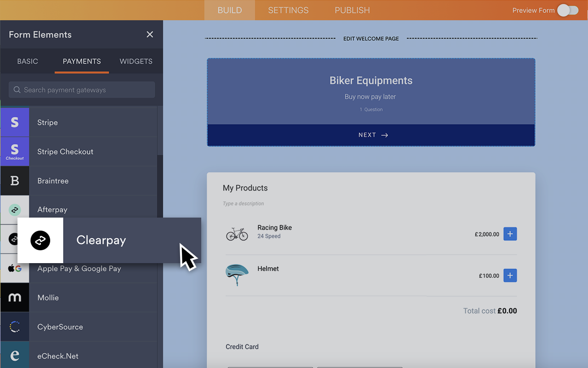The image size is (588, 368).
Task: Toggle the Preview Form switch
Action: click(x=568, y=10)
